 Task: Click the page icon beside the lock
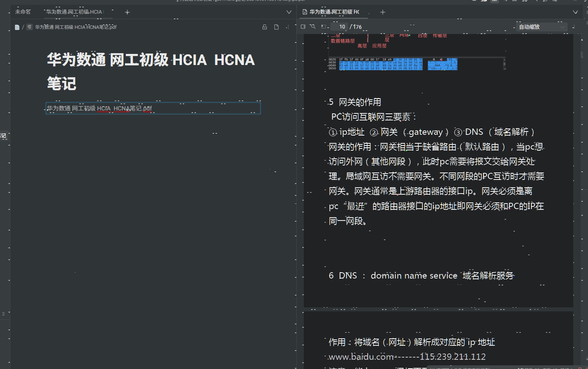point(276,27)
